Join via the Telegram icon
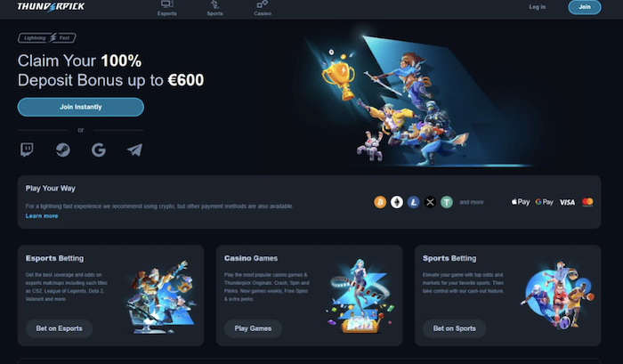This screenshot has width=623, height=364. (x=134, y=150)
